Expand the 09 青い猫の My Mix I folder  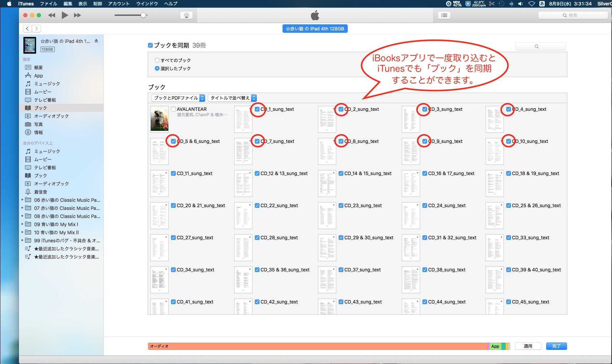point(22,224)
